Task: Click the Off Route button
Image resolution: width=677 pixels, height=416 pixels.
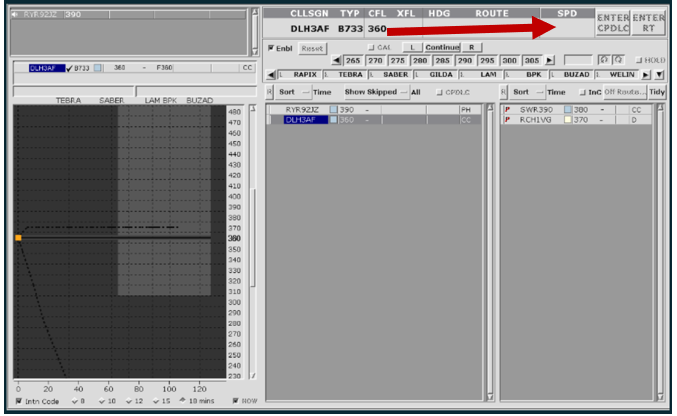Action: [625, 92]
